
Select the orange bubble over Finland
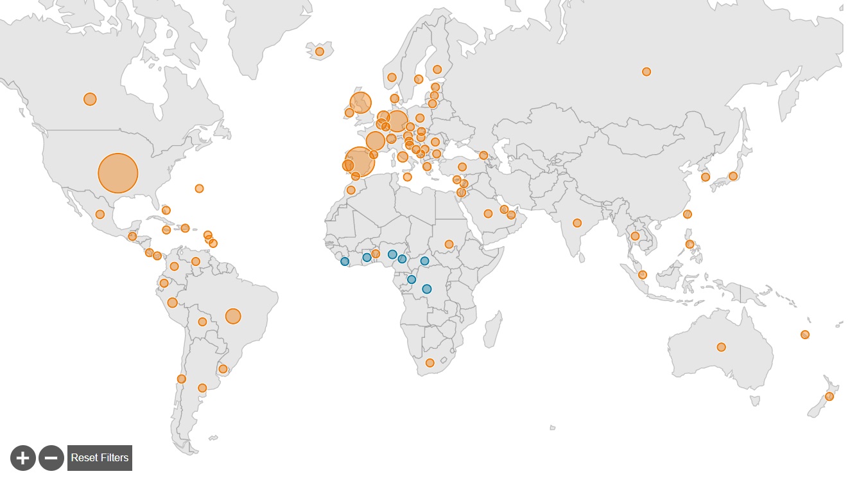point(437,69)
